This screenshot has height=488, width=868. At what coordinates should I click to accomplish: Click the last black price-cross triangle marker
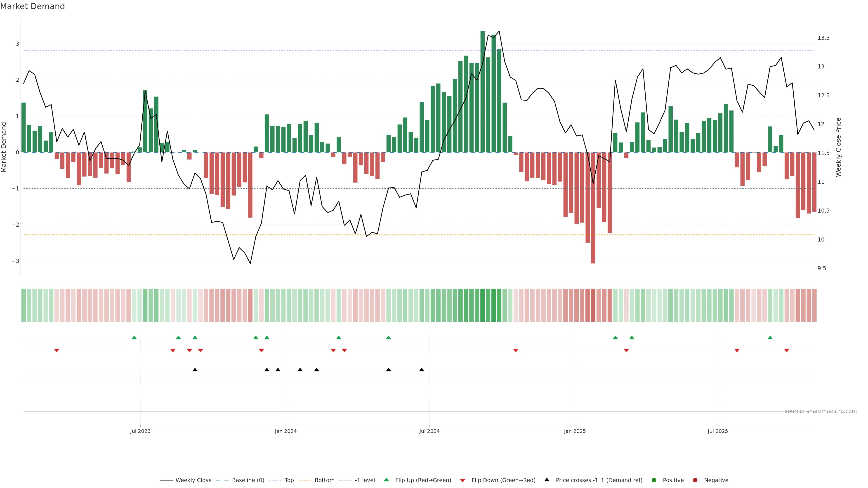click(x=422, y=370)
